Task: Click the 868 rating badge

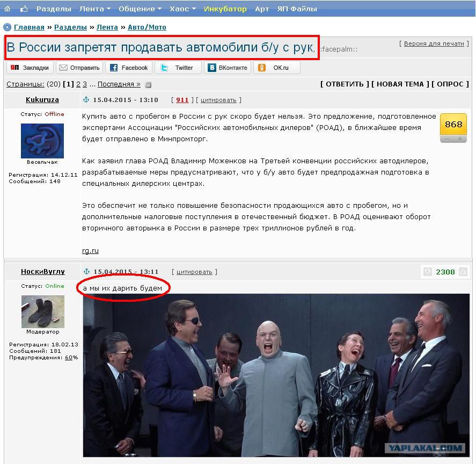Action: click(453, 124)
